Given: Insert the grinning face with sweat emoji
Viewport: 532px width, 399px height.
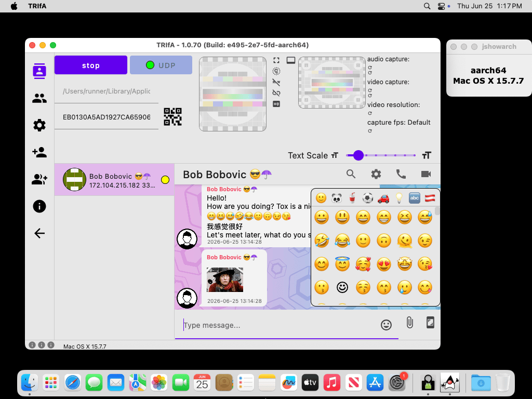Looking at the screenshot, I should (x=425, y=217).
